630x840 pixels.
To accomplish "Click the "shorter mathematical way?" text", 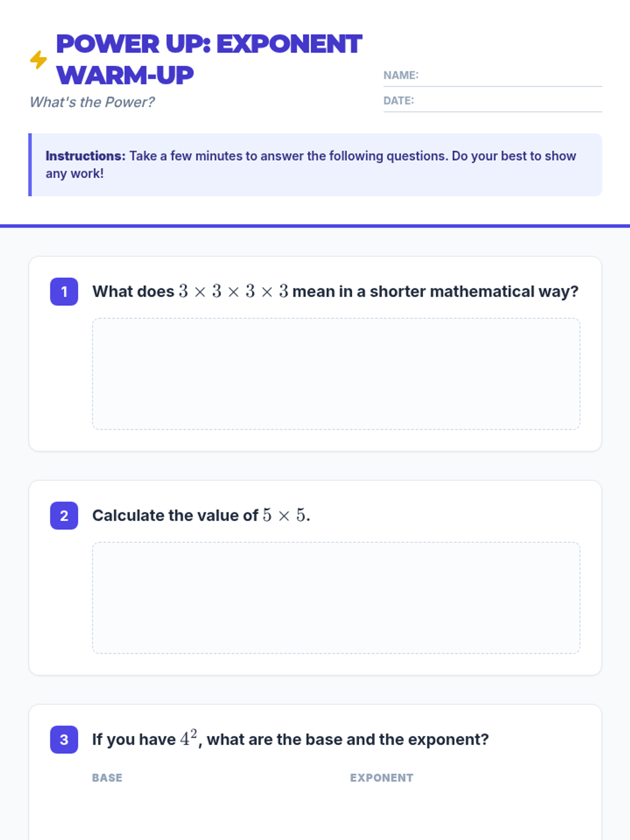I will point(474,291).
